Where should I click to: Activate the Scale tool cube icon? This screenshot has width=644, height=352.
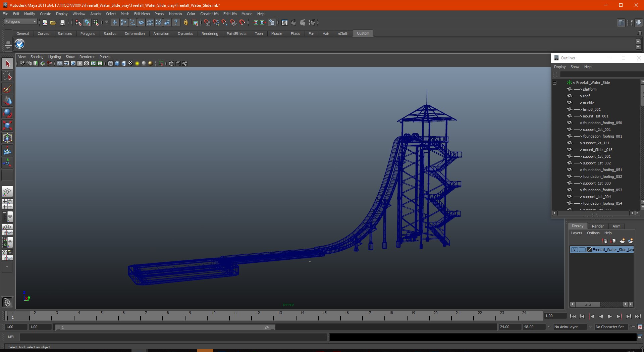click(x=7, y=126)
